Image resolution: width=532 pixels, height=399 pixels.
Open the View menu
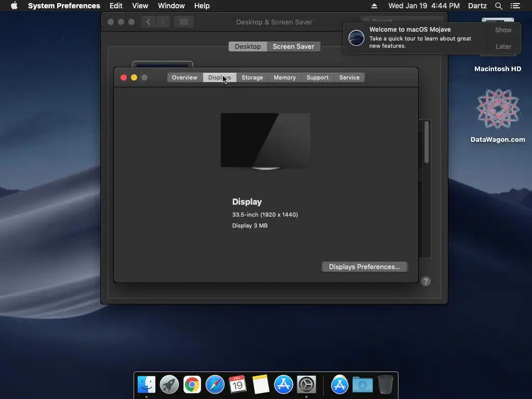(140, 6)
